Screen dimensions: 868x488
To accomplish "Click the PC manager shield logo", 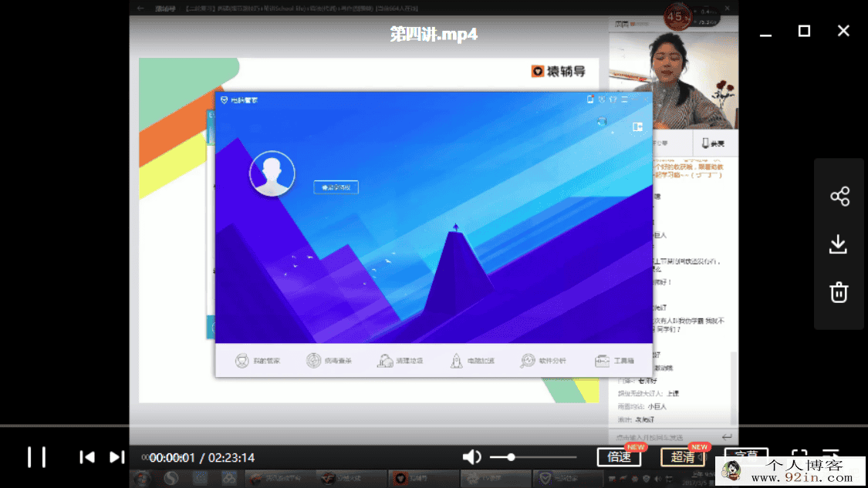I will [225, 100].
